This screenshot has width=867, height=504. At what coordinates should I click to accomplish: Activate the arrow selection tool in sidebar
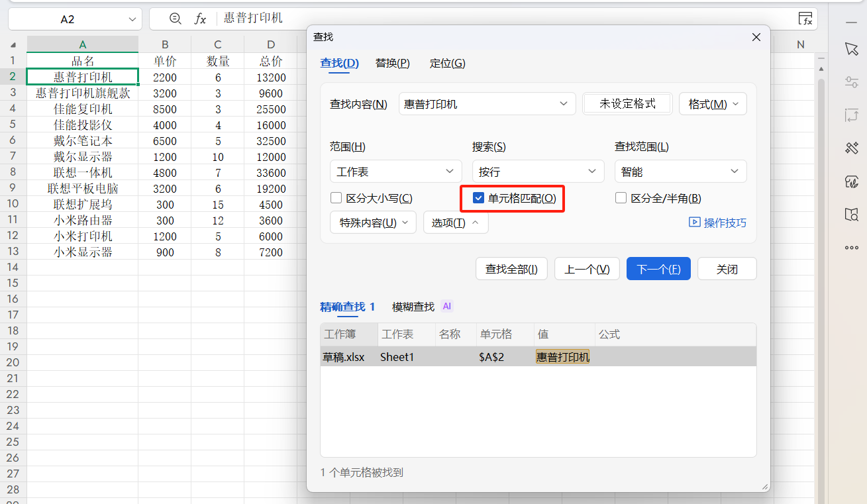tap(852, 49)
